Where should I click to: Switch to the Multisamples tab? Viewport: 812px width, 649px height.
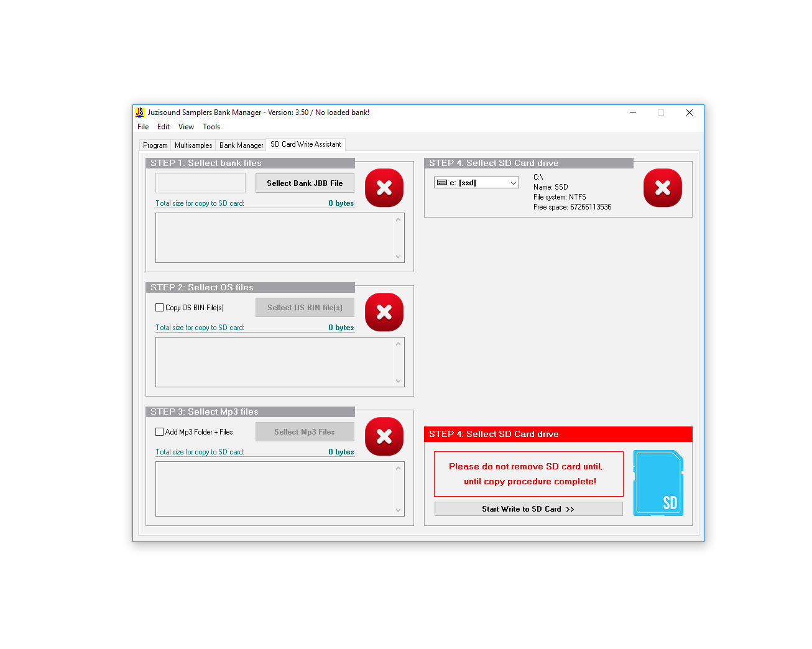pos(193,145)
